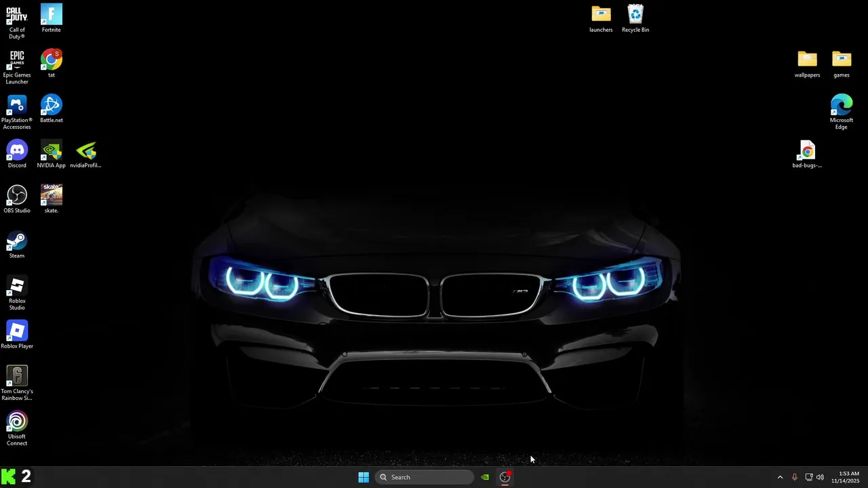Click the taskbar Search box
This screenshot has width=868, height=488.
425,477
